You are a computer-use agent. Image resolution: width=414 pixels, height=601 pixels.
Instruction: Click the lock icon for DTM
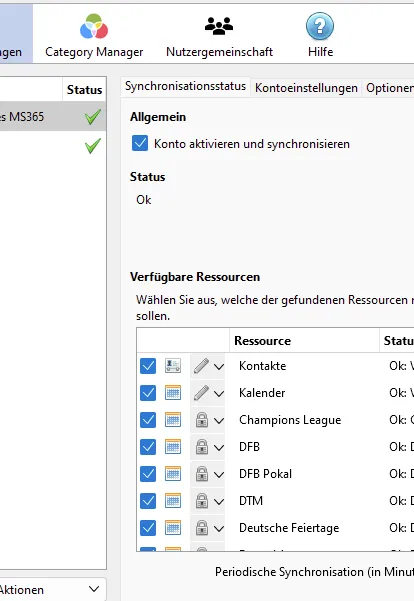click(202, 501)
